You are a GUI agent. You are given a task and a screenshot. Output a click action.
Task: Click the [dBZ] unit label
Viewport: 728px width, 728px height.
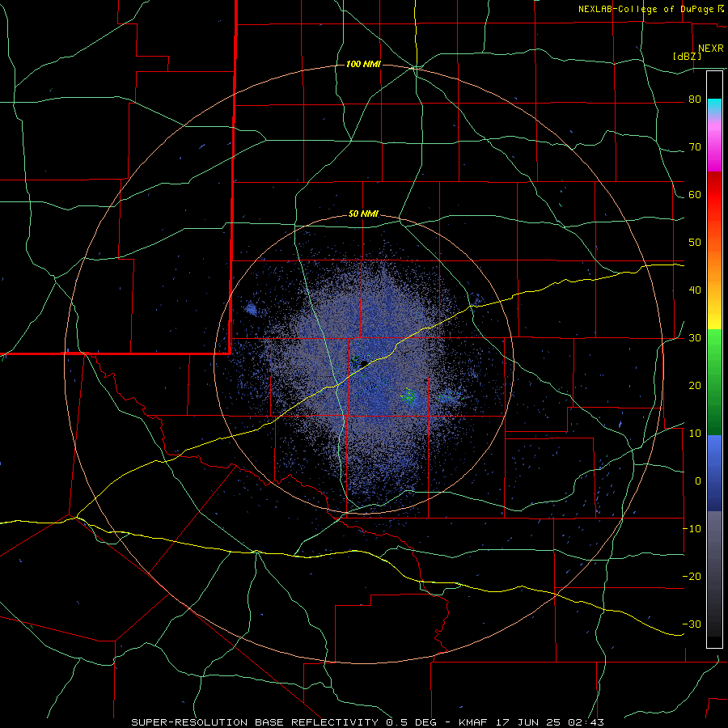687,56
